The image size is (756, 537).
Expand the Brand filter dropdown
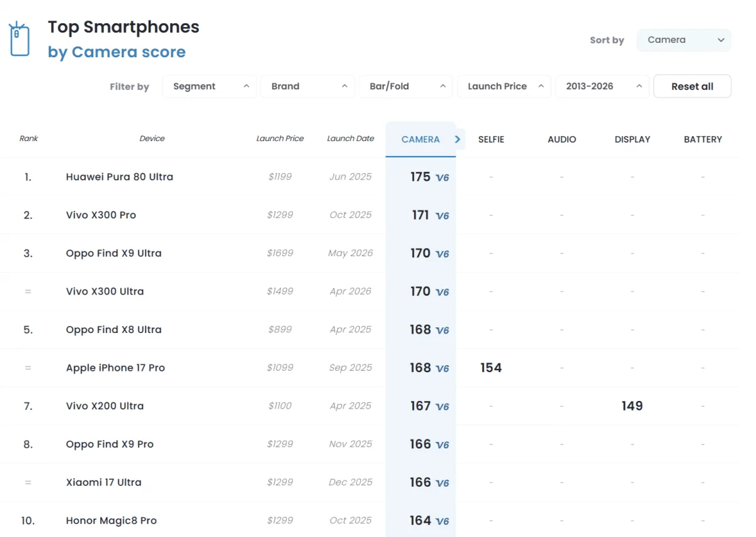click(308, 86)
